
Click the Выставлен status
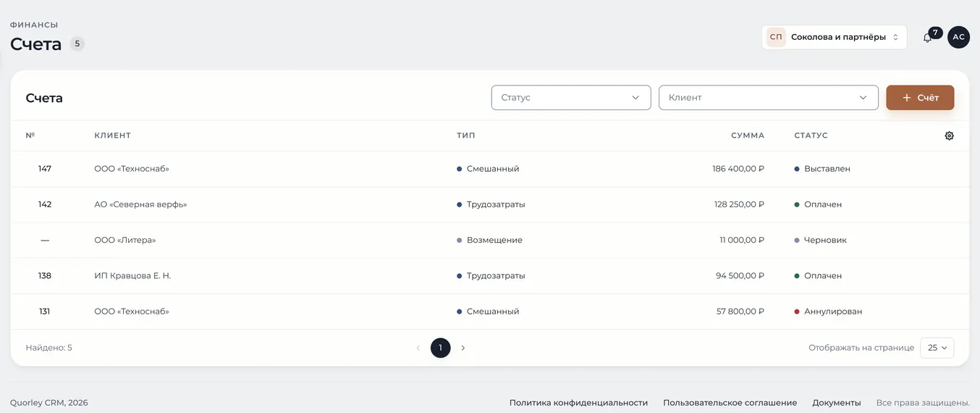[822, 169]
